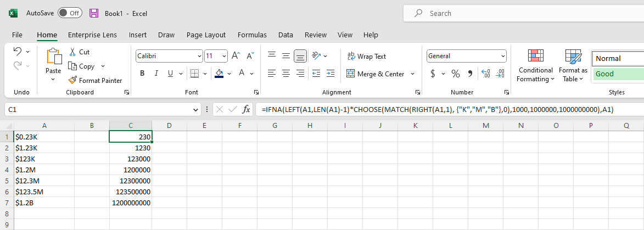The image size is (644, 230).
Task: Click the Save floppy disk icon
Action: click(94, 13)
